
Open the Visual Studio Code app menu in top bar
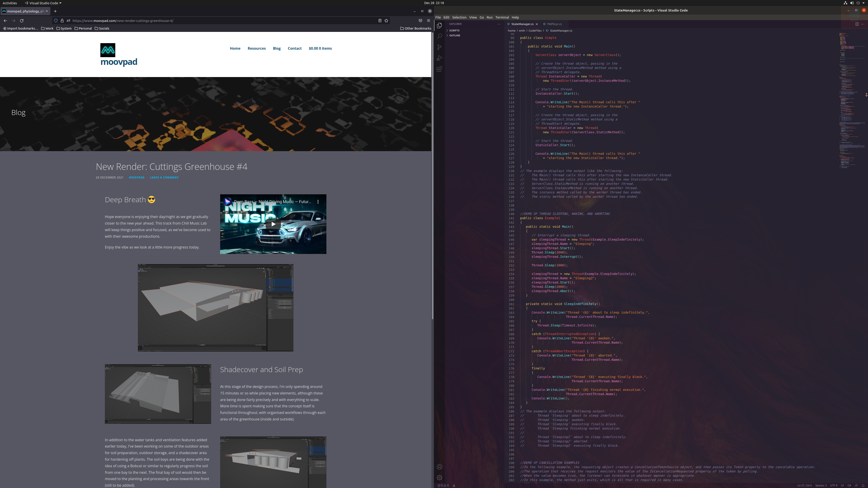point(43,3)
